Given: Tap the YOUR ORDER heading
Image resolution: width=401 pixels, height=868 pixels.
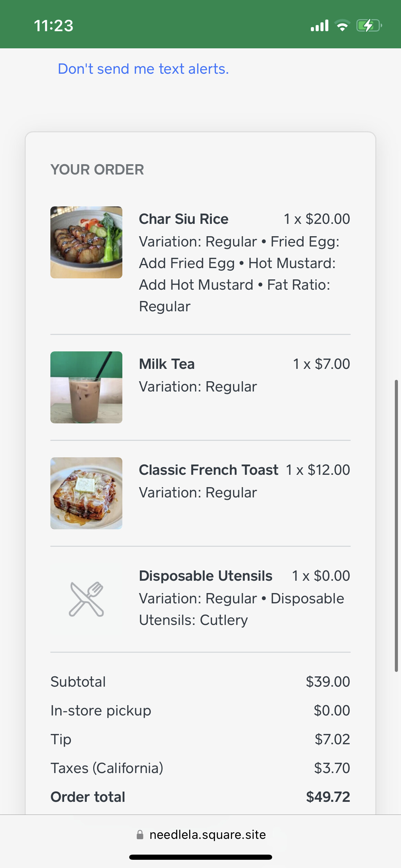Looking at the screenshot, I should (x=97, y=170).
